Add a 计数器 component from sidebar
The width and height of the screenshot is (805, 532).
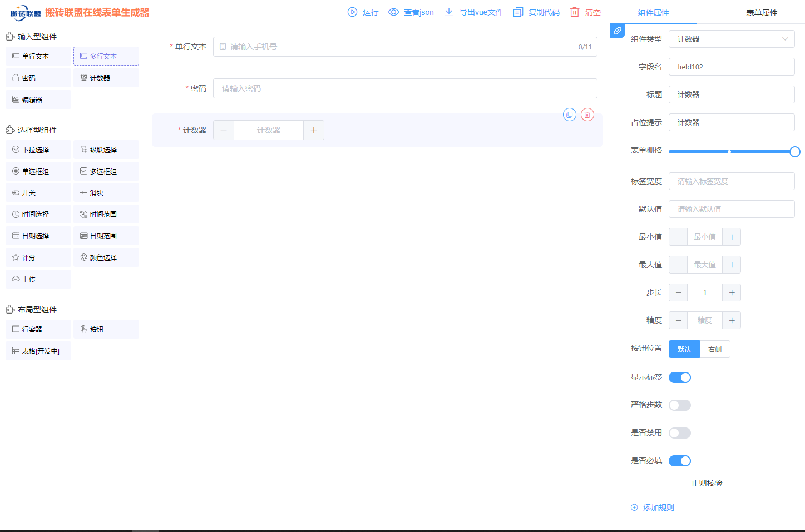pos(106,77)
